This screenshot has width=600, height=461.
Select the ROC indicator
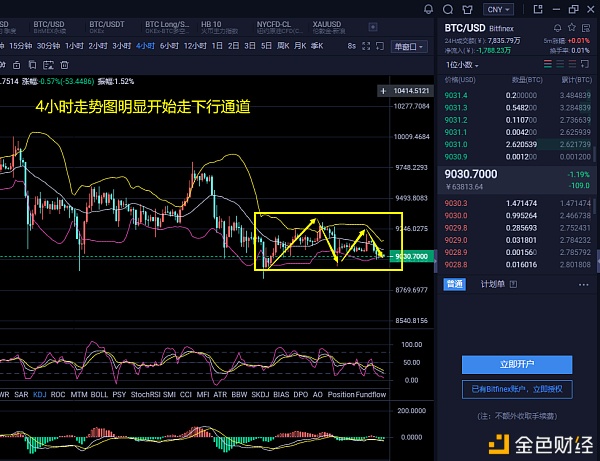coord(58,394)
